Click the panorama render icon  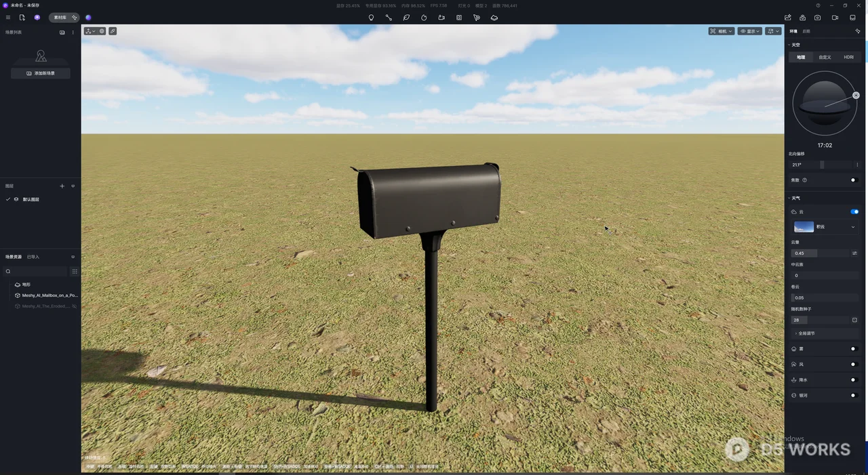[802, 18]
